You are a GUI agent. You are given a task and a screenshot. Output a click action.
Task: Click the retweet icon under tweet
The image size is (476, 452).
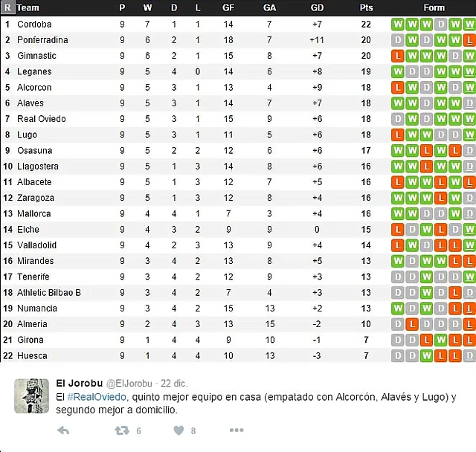122,430
